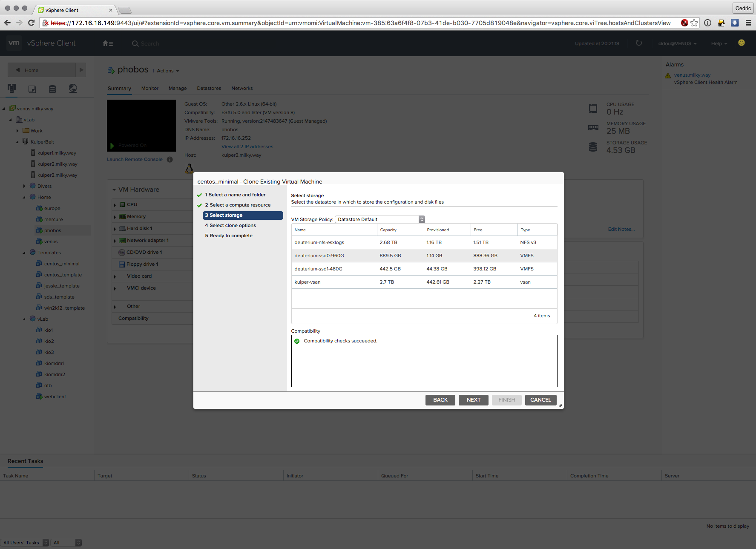This screenshot has height=549, width=756.
Task: Select centos_template in the Templates folder
Action: pos(63,275)
